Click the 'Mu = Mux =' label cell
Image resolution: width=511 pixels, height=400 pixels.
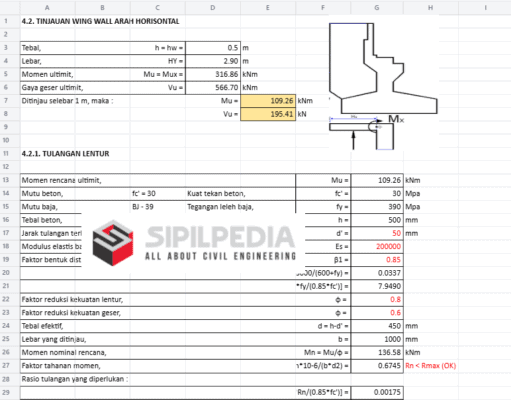pyautogui.click(x=157, y=74)
